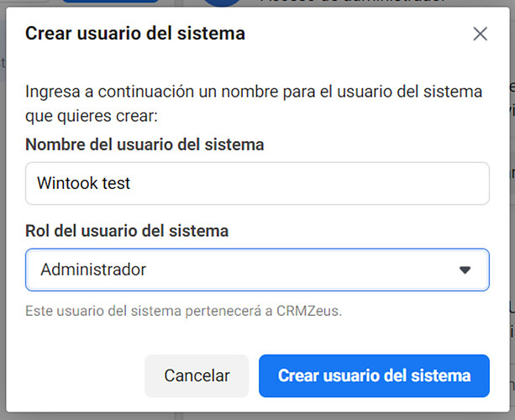Click the Nombre del usuario del sistema label
This screenshot has height=420, width=515.
tap(145, 144)
